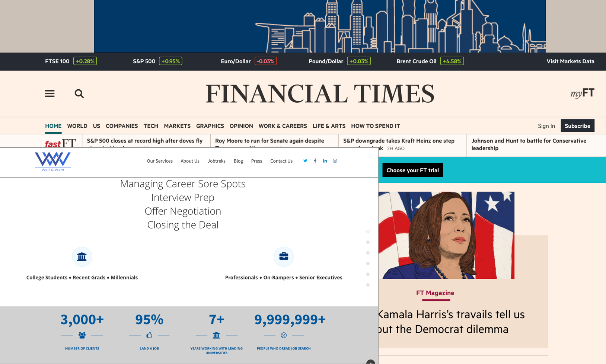Open Weil & Wein Twitter icon
Image resolution: width=606 pixels, height=364 pixels.
pos(305,161)
